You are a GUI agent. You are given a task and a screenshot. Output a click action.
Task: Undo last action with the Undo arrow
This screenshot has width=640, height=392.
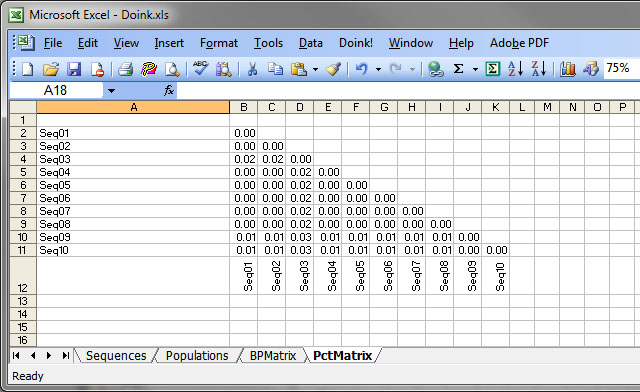point(362,69)
